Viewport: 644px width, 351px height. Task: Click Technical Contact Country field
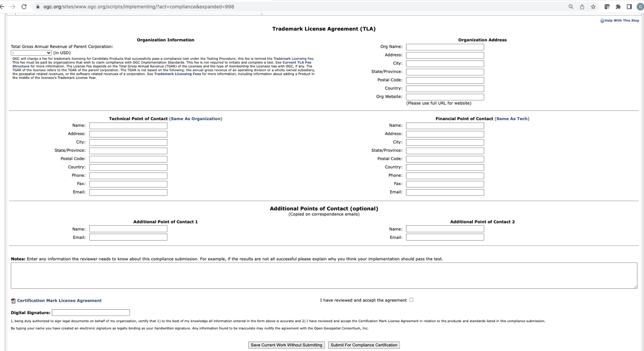point(128,167)
